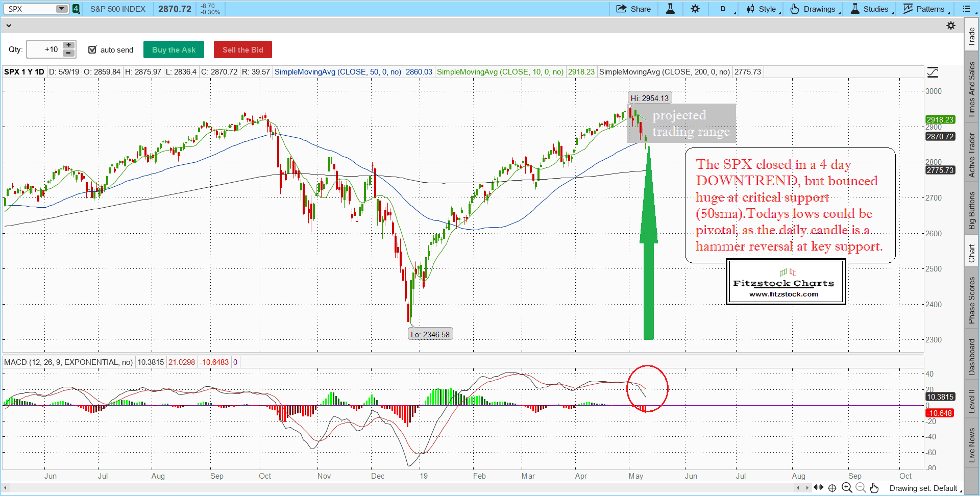Click the chart line icon above price axis
Screen dimensions: 980x496
pyautogui.click(x=933, y=72)
